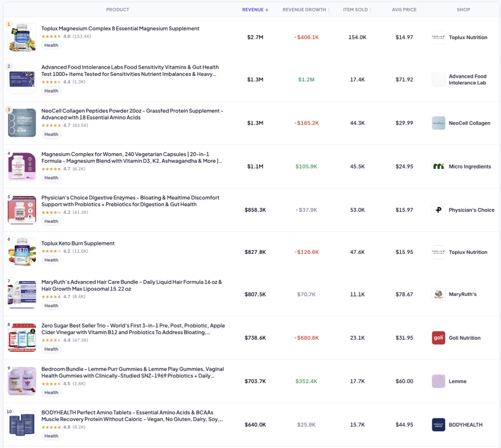This screenshot has width=501, height=448.
Task: Open MaryRuth's Hair Care Bundle thumbnail
Action: click(x=22, y=294)
